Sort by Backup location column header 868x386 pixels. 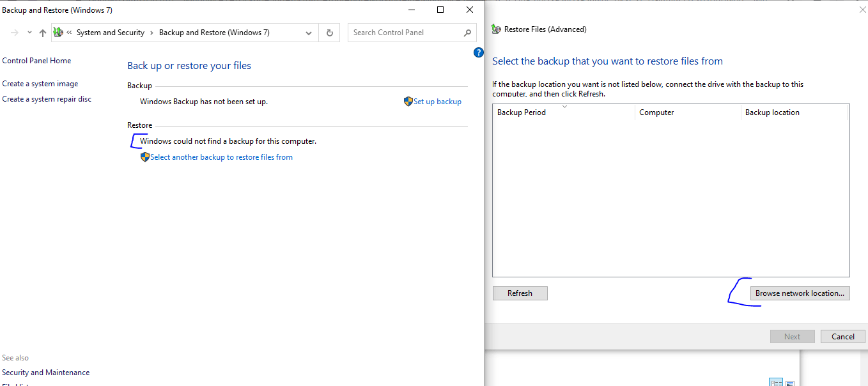point(794,112)
